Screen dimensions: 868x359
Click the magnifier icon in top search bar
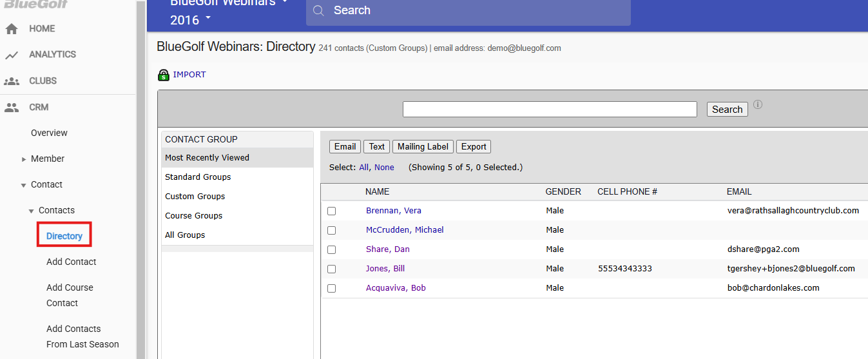pyautogui.click(x=318, y=11)
